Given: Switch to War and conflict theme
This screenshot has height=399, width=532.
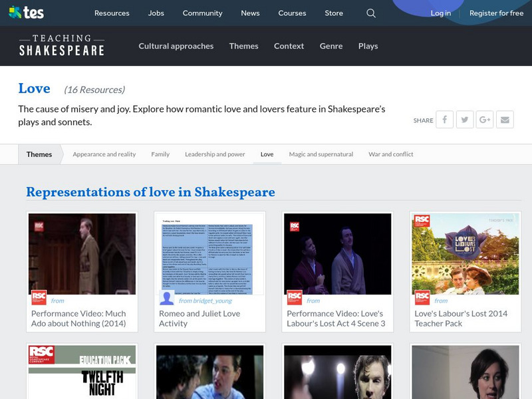Looking at the screenshot, I should pos(391,154).
